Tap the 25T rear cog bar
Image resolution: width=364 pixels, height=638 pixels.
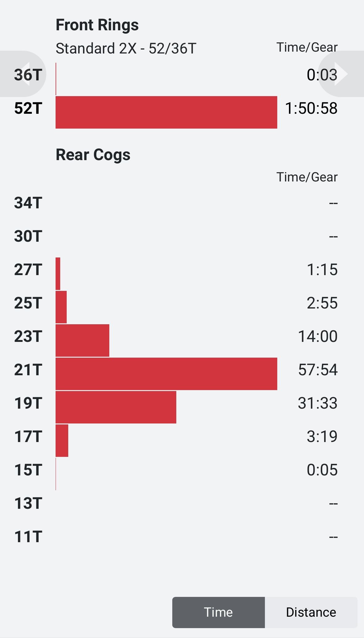click(x=61, y=307)
